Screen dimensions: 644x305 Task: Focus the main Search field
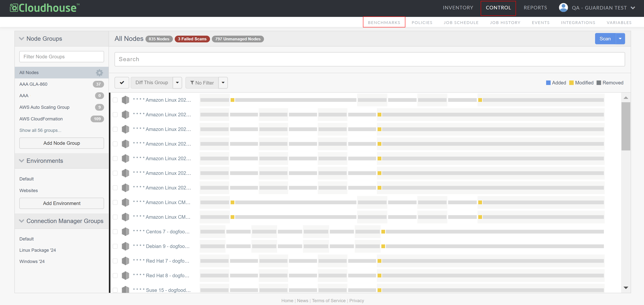click(370, 59)
